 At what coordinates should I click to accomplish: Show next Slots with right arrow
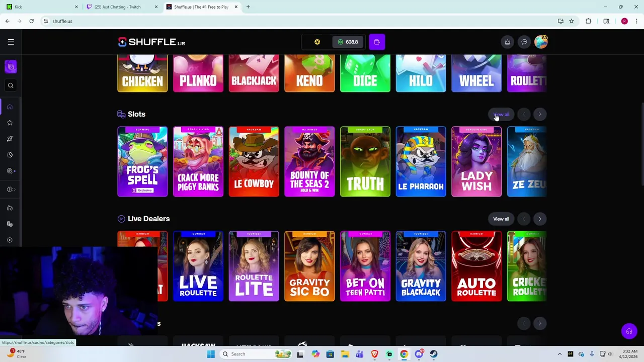[540, 115]
